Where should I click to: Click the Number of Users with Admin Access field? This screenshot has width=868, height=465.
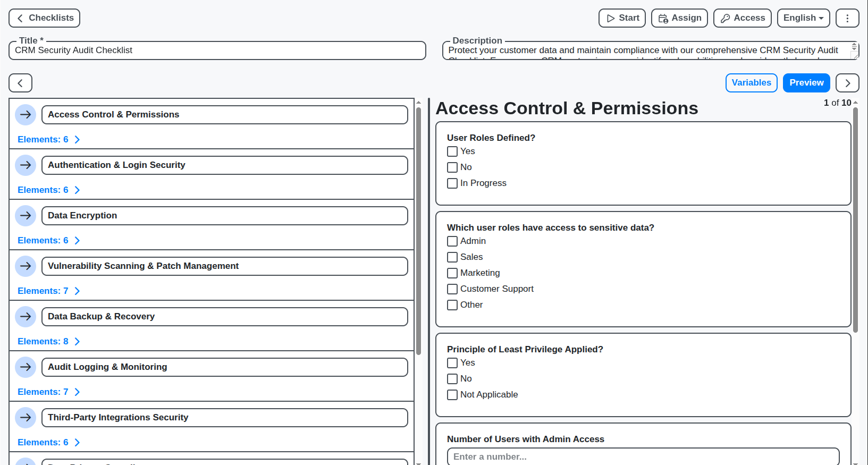[643, 457]
